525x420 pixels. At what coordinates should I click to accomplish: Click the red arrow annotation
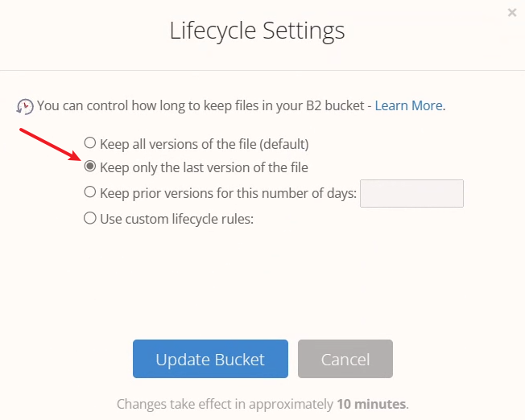[x=50, y=144]
